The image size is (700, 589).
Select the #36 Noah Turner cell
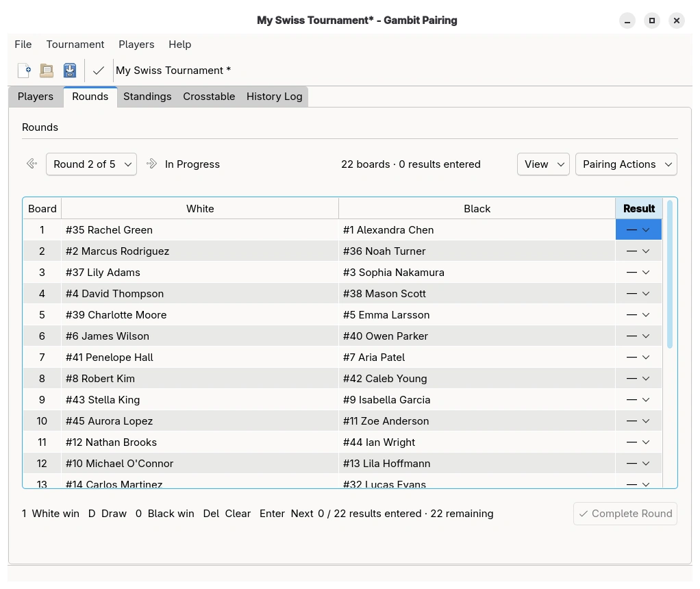click(x=477, y=251)
